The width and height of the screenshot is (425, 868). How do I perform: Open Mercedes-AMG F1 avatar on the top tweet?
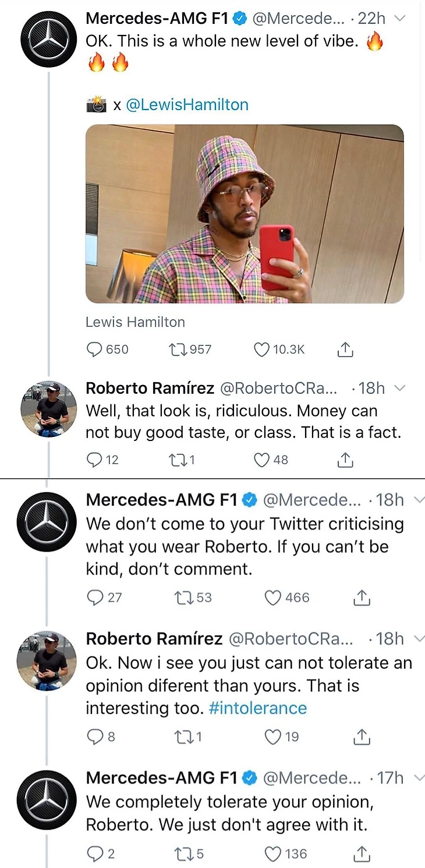pyautogui.click(x=48, y=38)
